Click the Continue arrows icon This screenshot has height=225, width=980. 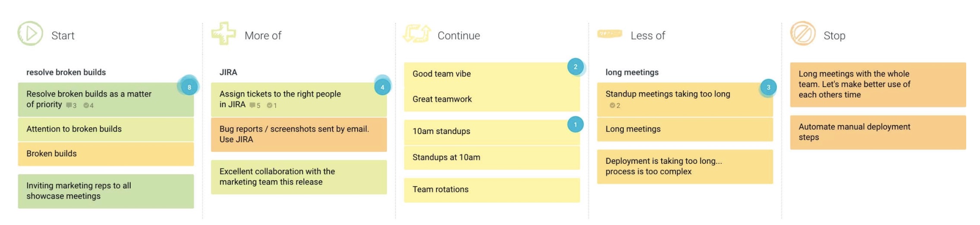(x=417, y=34)
